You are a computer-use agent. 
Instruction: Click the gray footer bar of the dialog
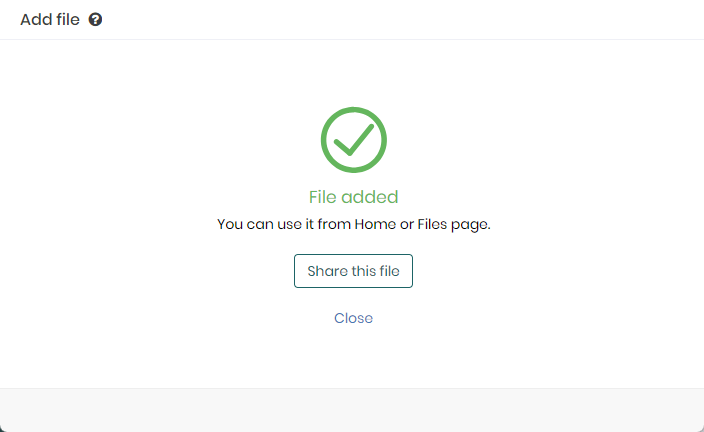click(352, 410)
